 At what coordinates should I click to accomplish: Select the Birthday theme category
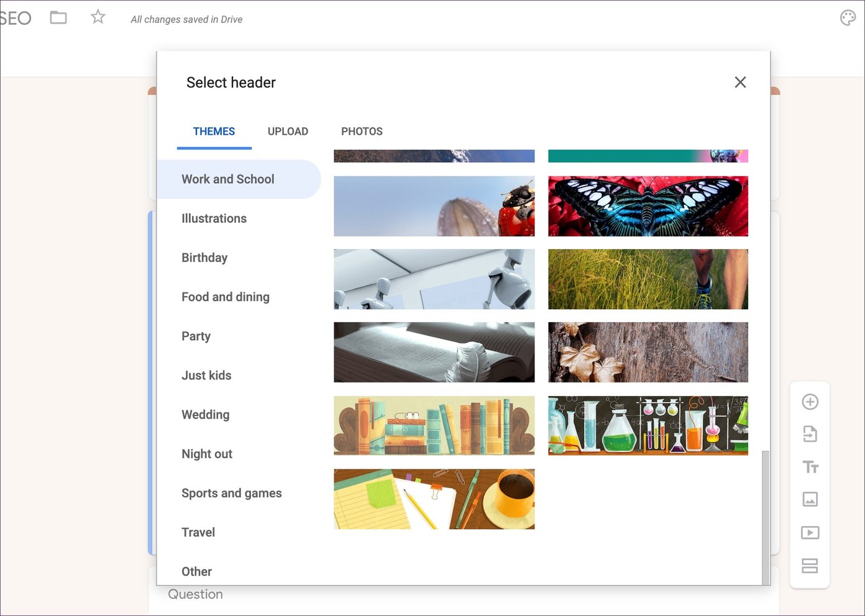(204, 257)
